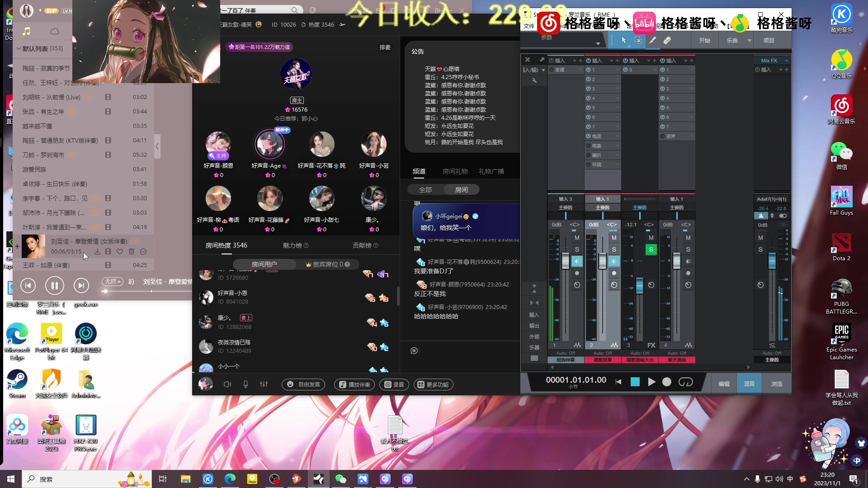This screenshot has width=868, height=488.
Task: Switch to the 房间礼物 tab
Action: [455, 171]
